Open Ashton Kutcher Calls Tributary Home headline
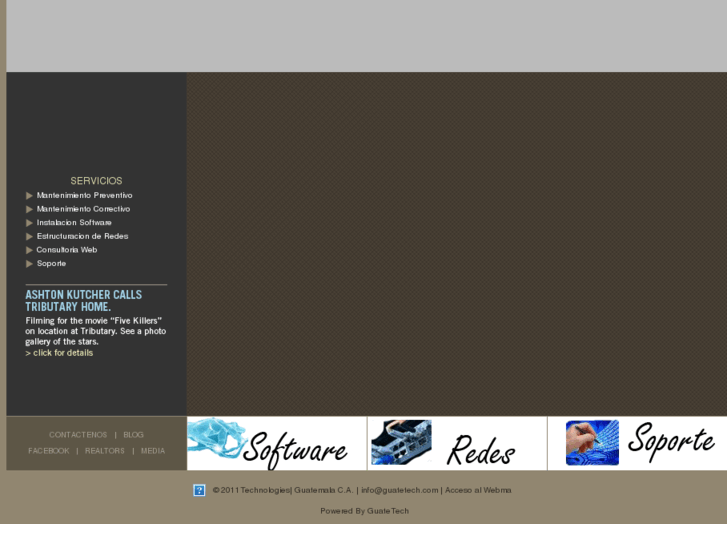The image size is (727, 545). (x=83, y=301)
